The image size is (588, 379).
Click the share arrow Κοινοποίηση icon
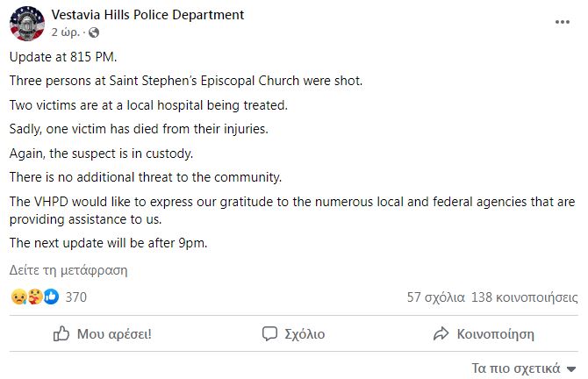pyautogui.click(x=441, y=333)
